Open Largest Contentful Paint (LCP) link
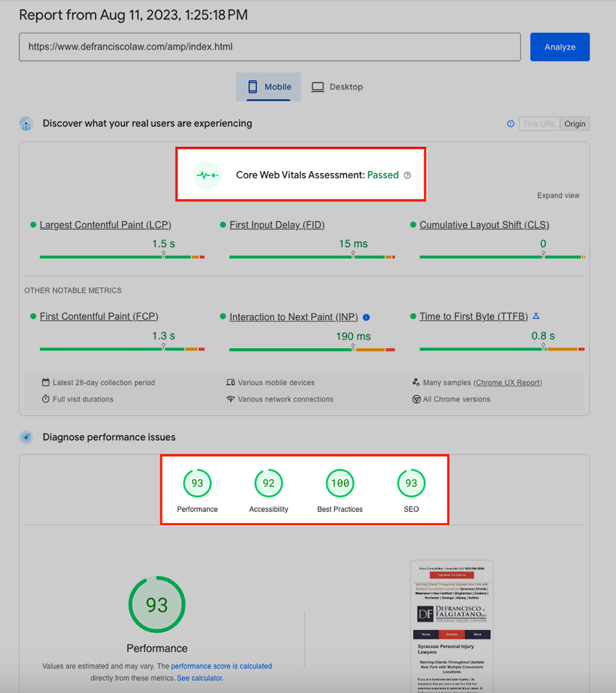The width and height of the screenshot is (616, 693). pos(105,225)
